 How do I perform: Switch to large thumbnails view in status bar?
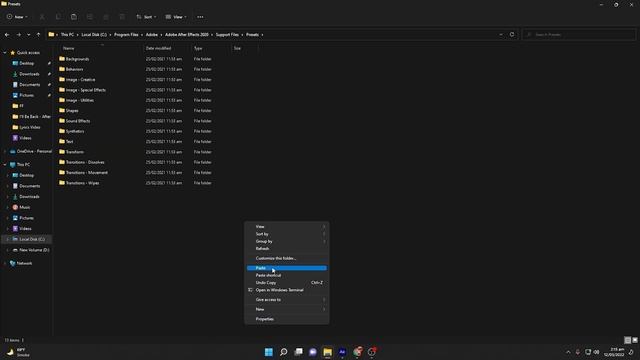(x=635, y=340)
